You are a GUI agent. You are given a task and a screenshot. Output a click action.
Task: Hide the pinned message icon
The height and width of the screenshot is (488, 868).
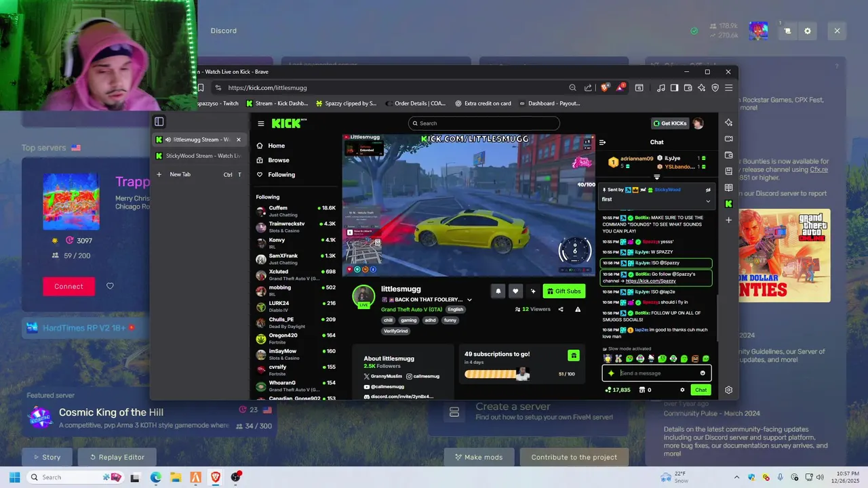tap(708, 190)
